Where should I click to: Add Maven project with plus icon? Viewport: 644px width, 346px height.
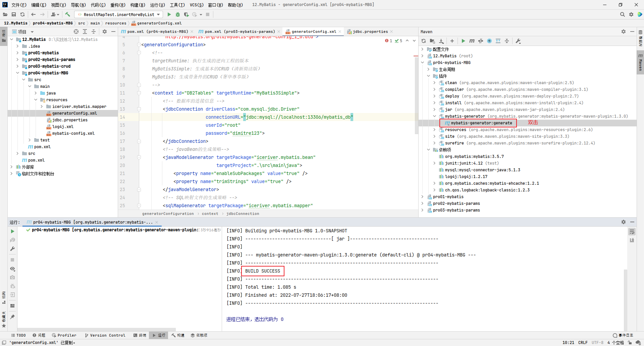tap(452, 41)
